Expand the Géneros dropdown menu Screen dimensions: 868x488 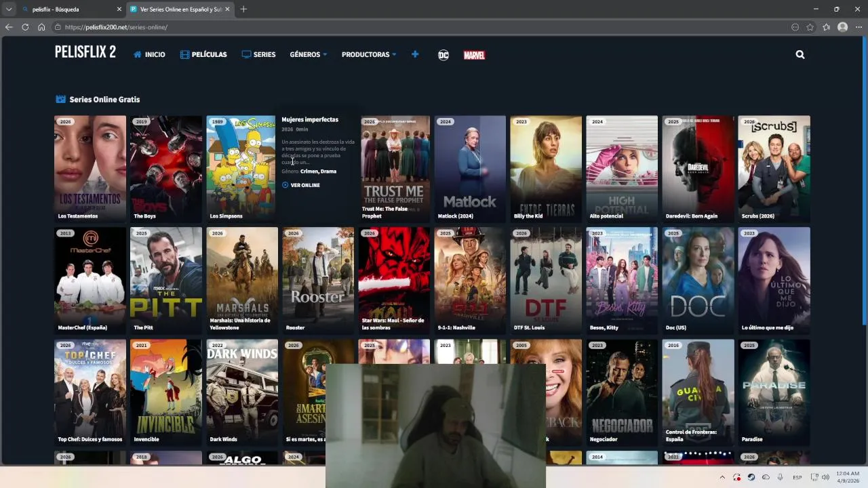(x=309, y=55)
